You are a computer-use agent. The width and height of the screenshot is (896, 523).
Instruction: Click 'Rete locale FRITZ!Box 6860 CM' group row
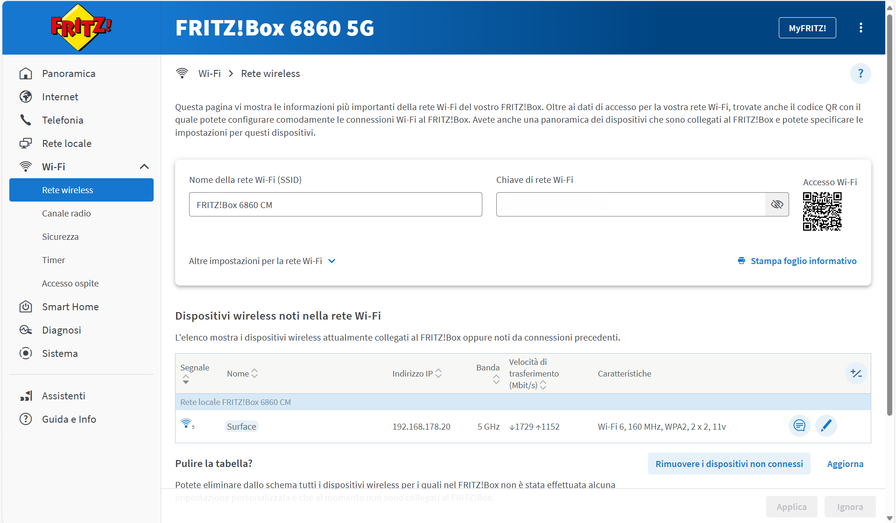click(x=523, y=402)
